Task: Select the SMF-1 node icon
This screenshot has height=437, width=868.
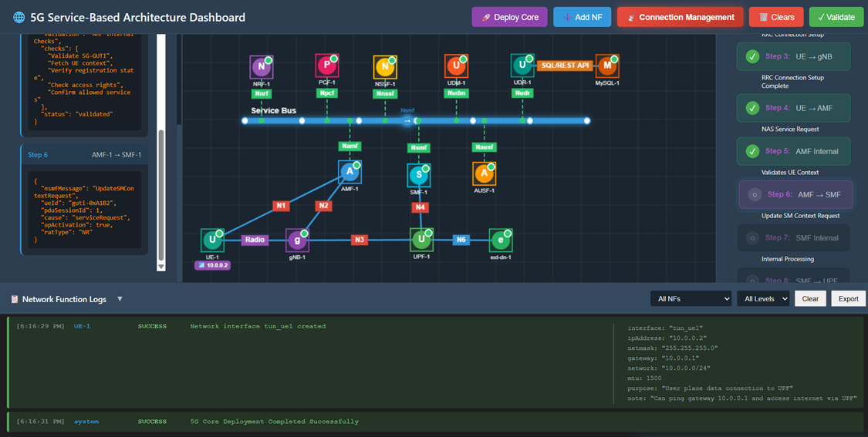Action: 418,175
